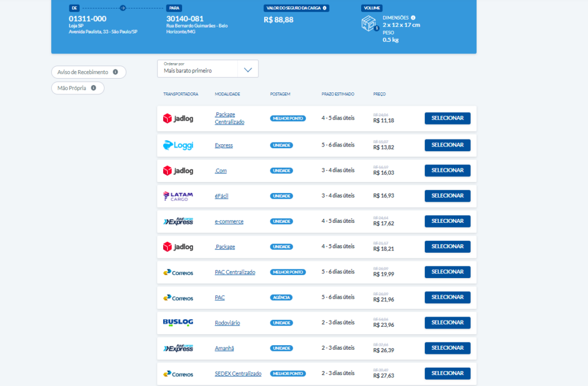Viewport: 588px width, 386px height.
Task: Click the route arrow icon between DE and PARA
Action: pyautogui.click(x=123, y=8)
